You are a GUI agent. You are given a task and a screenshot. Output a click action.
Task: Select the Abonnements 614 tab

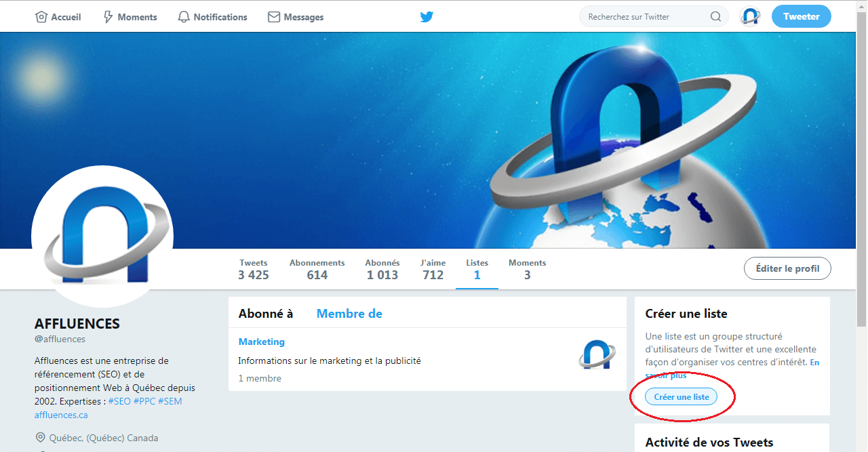[x=317, y=269]
